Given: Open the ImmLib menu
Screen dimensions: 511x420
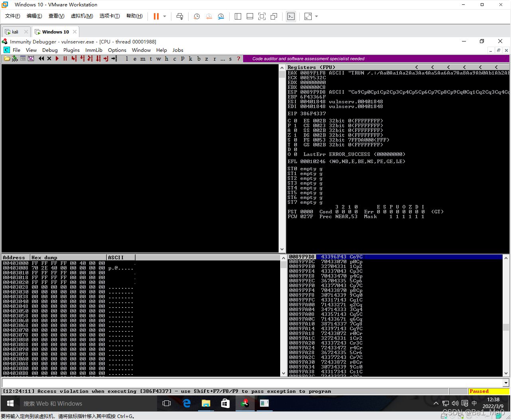Looking at the screenshot, I should [94, 50].
